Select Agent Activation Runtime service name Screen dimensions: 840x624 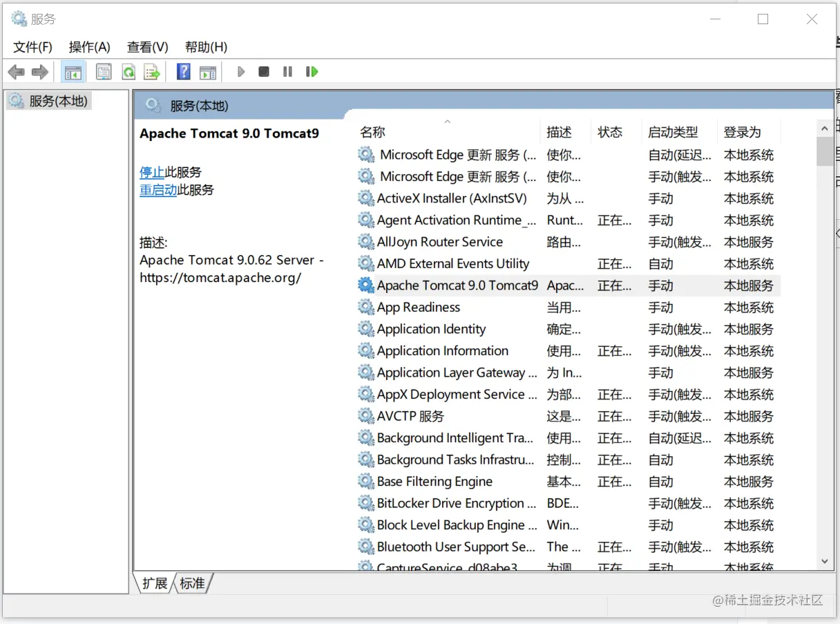pyautogui.click(x=457, y=220)
